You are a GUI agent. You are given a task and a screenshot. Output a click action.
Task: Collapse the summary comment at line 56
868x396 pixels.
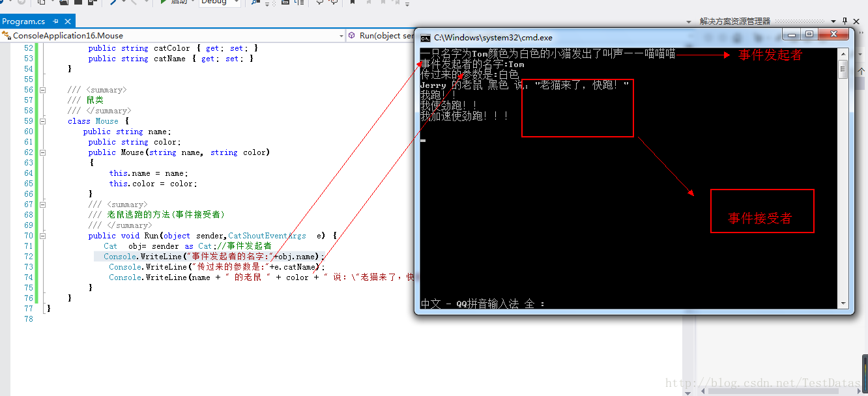[43, 90]
